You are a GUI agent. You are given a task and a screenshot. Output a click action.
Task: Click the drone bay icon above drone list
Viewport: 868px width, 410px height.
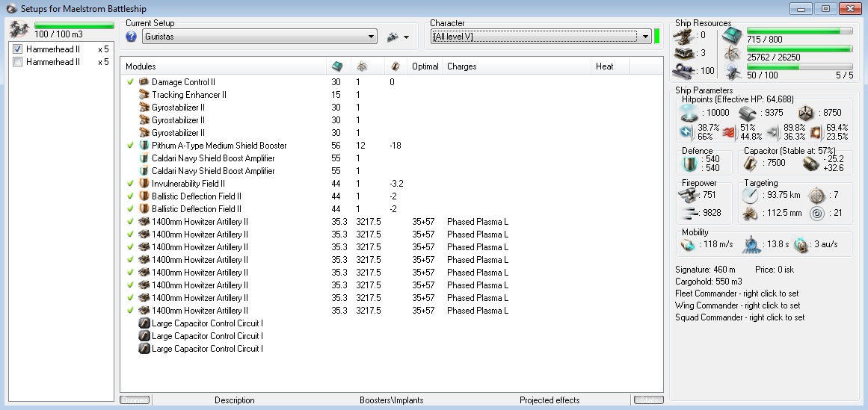[x=19, y=28]
